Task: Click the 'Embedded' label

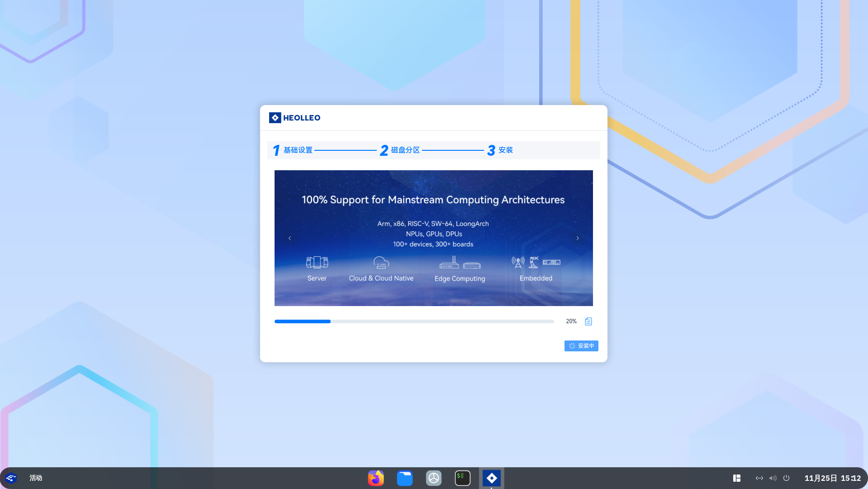Action: [536, 278]
